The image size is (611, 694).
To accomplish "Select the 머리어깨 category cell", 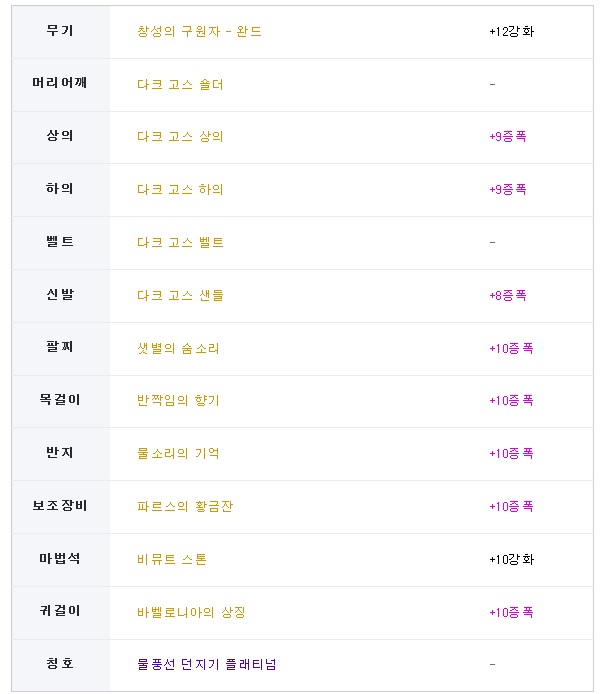I will click(61, 85).
